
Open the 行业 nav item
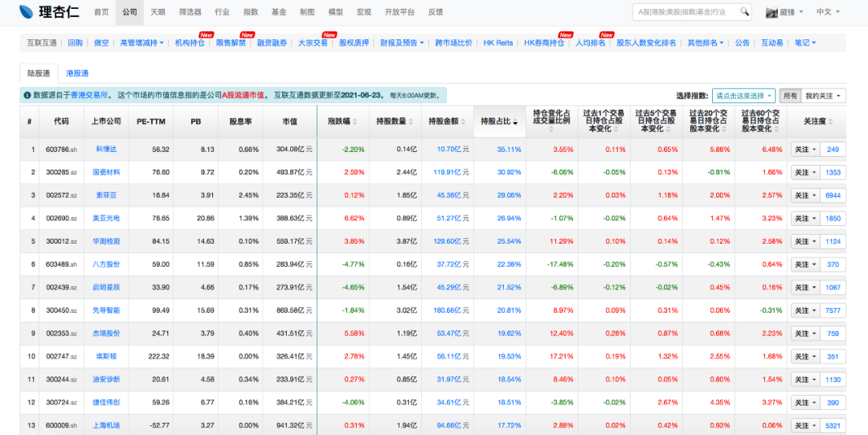click(222, 11)
